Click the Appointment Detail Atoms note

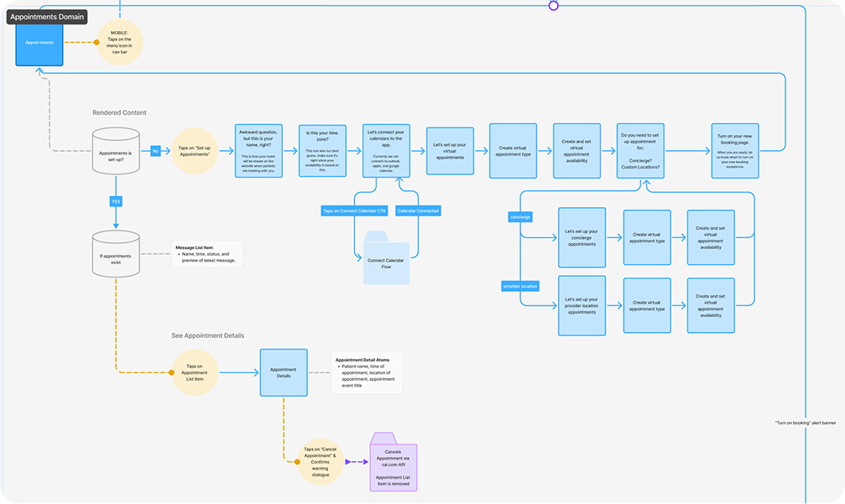coord(367,372)
